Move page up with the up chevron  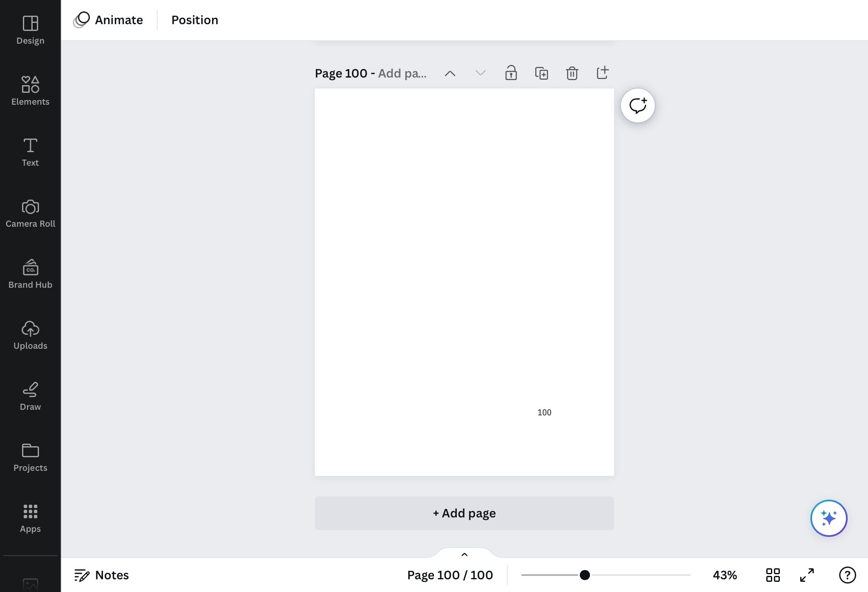click(450, 73)
